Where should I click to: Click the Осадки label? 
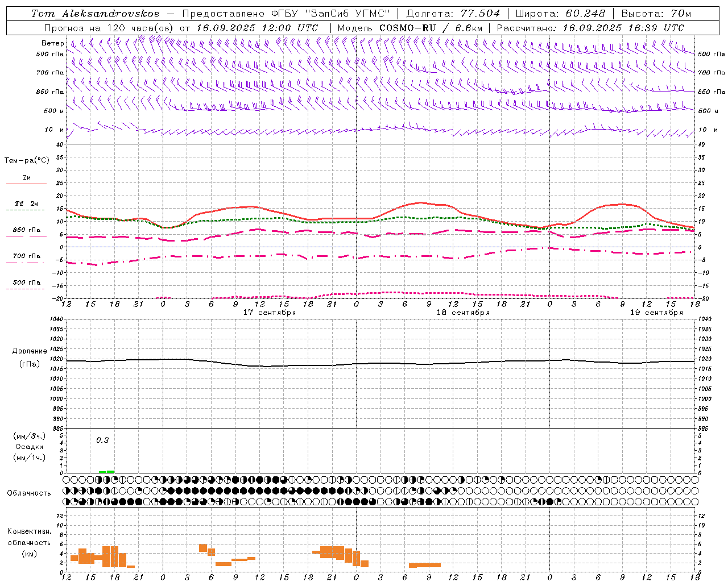[30, 447]
